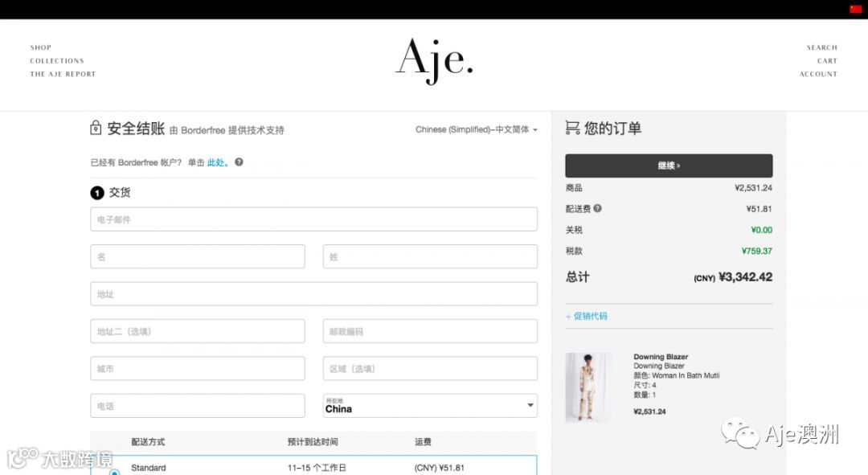
Task: Click help icon beside 配送费
Action: 597,208
